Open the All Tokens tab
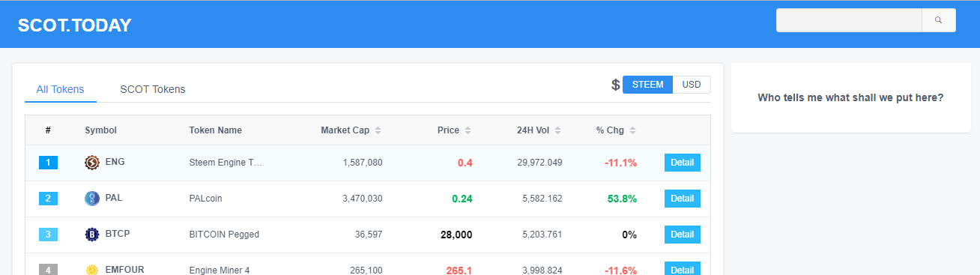The height and width of the screenshot is (275, 980). (61, 89)
